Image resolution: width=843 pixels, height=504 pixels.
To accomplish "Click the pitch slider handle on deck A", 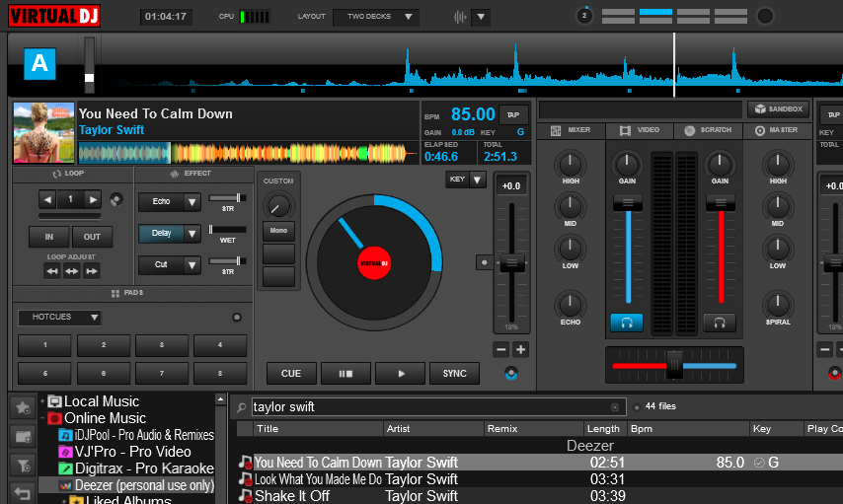I will [x=511, y=263].
